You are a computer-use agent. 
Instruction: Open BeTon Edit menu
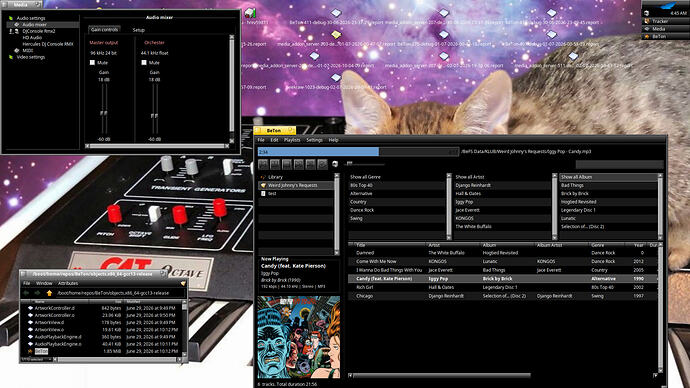pos(274,140)
